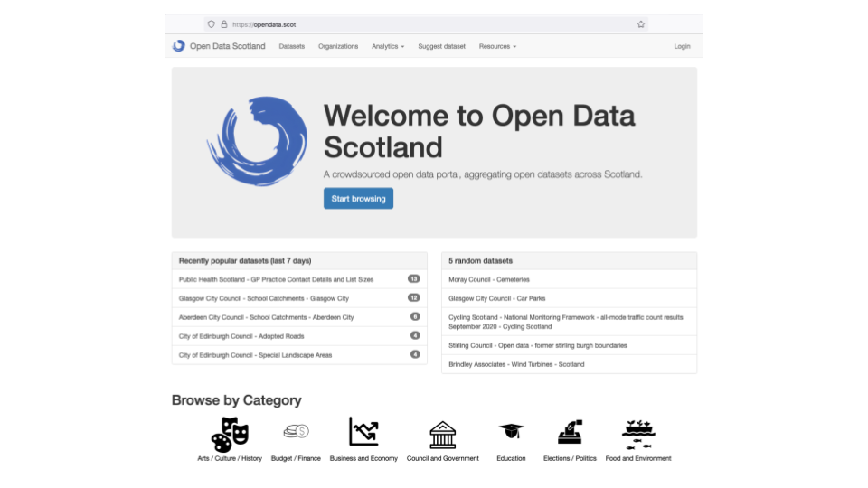868x488 pixels.
Task: Click the browser address bar URL
Action: tap(264, 24)
